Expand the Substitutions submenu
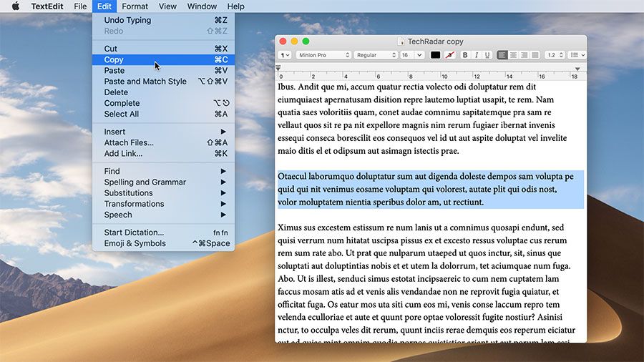Screen dimensions: 644x362 coord(163,193)
